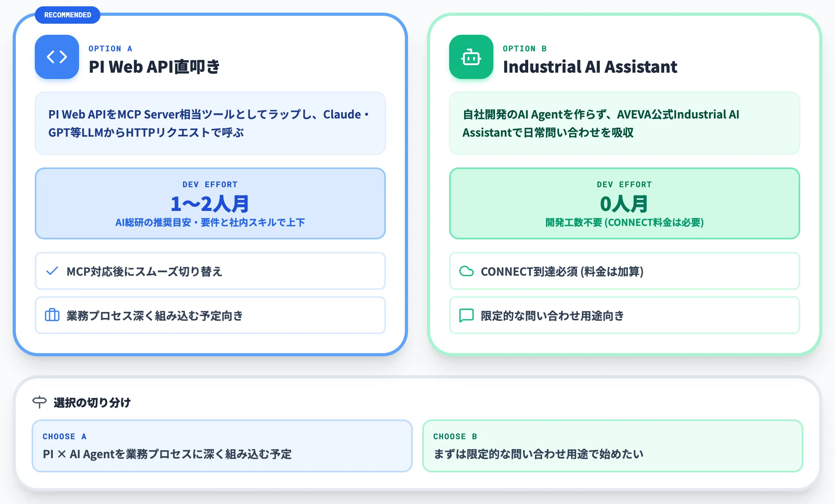Click the PI Web APIをMCP Server description box
This screenshot has width=835, height=504.
(x=210, y=123)
